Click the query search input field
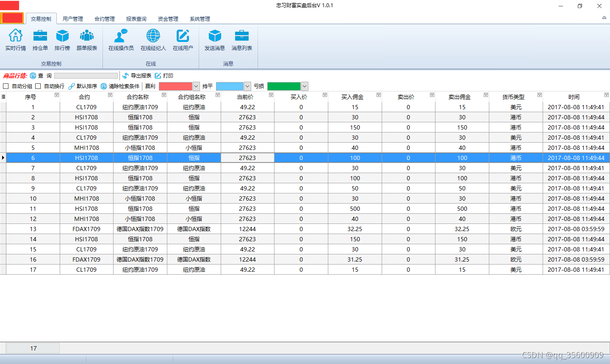610x364 pixels. [86, 76]
